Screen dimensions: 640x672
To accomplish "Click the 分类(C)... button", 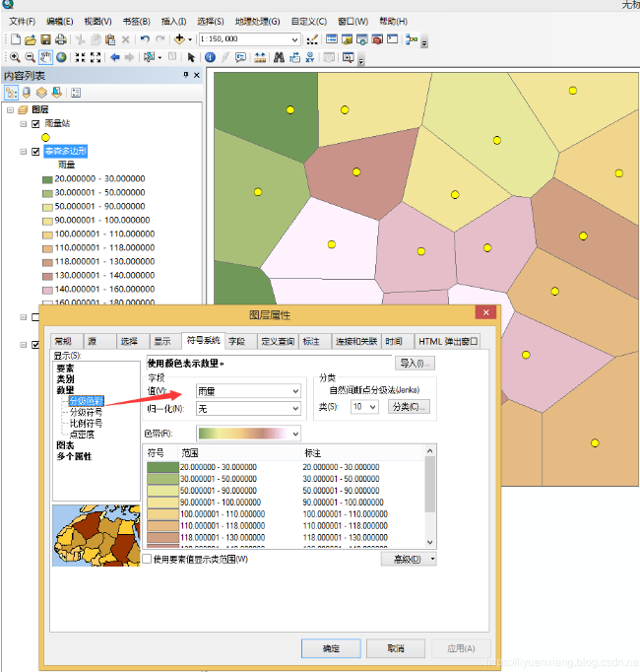I will (409, 406).
